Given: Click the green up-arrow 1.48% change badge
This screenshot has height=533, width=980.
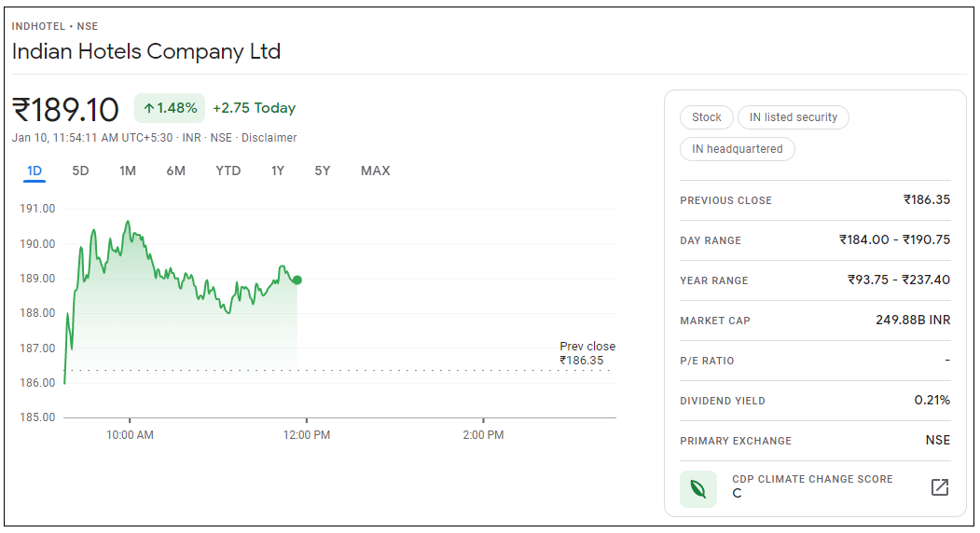Looking at the screenshot, I should (x=170, y=108).
